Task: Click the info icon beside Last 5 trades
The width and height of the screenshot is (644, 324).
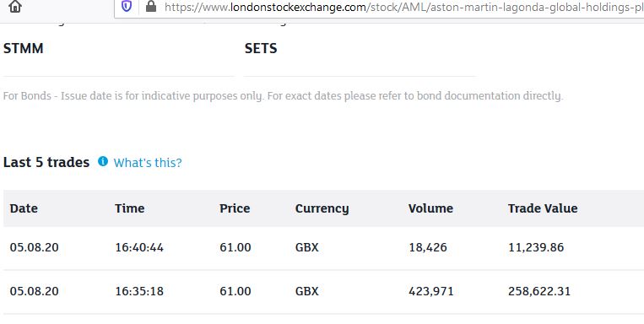Action: click(x=103, y=161)
